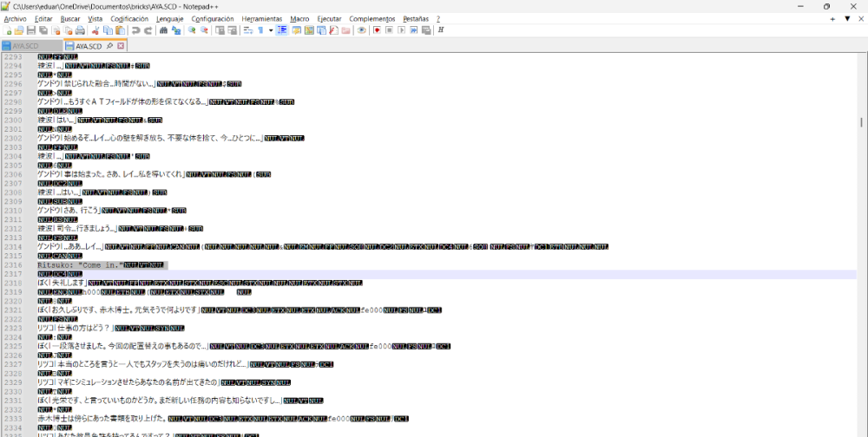The width and height of the screenshot is (868, 437).
Task: Open the Document List panel icon
Action: pos(321,29)
